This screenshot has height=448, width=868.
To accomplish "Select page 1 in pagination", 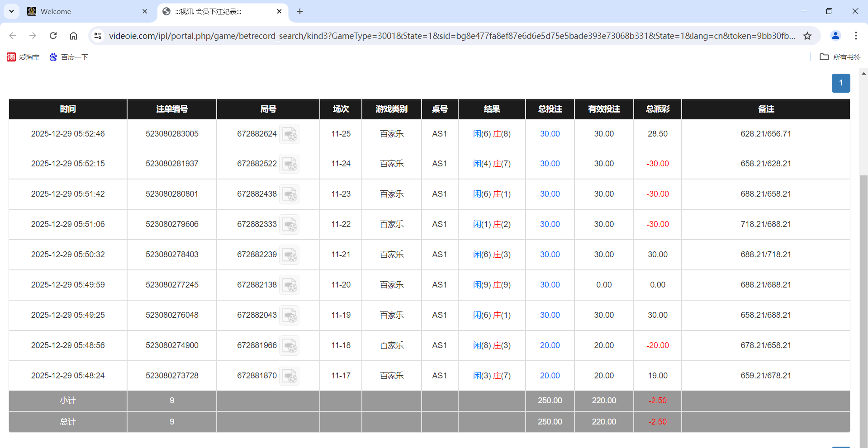I will 841,83.
